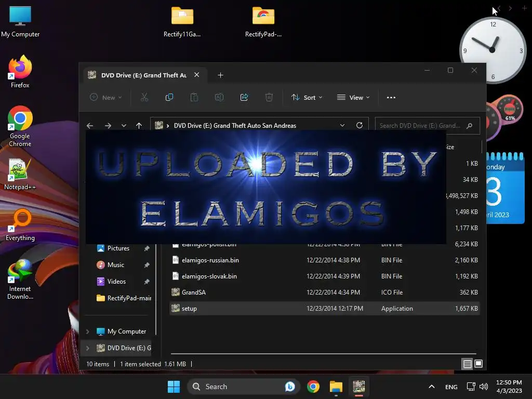Click the address bar path text

coord(235,126)
